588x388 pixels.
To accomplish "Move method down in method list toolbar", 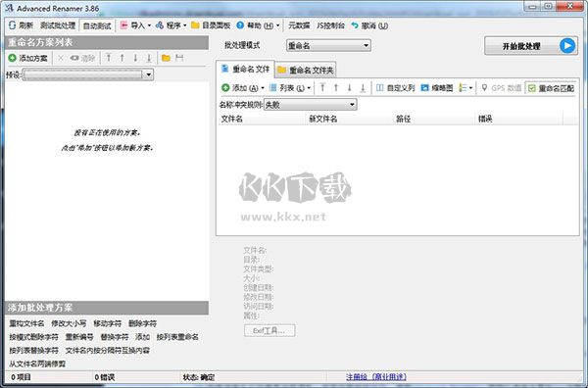I will [135, 58].
